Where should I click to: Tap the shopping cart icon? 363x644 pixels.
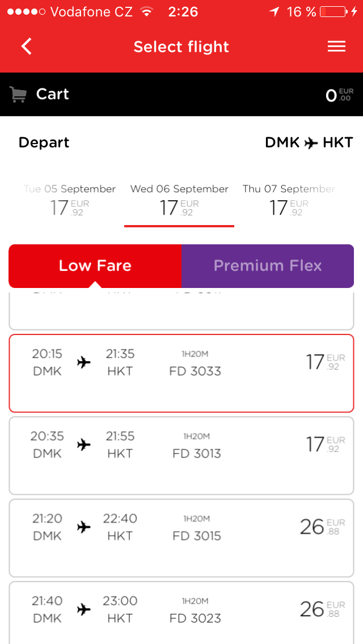pos(18,95)
